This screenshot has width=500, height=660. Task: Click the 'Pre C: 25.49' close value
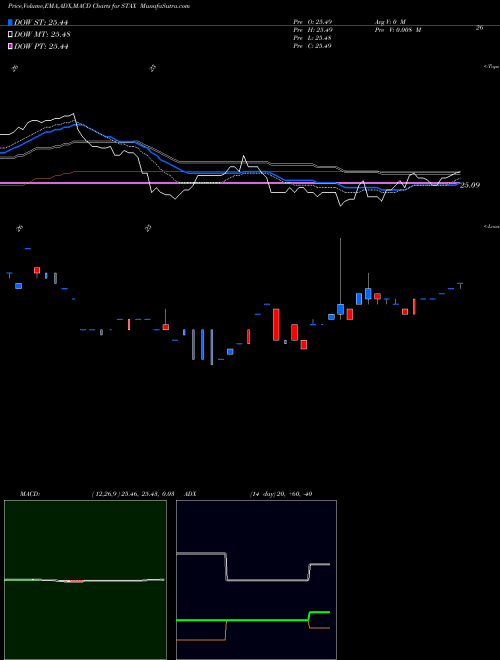pos(312,46)
